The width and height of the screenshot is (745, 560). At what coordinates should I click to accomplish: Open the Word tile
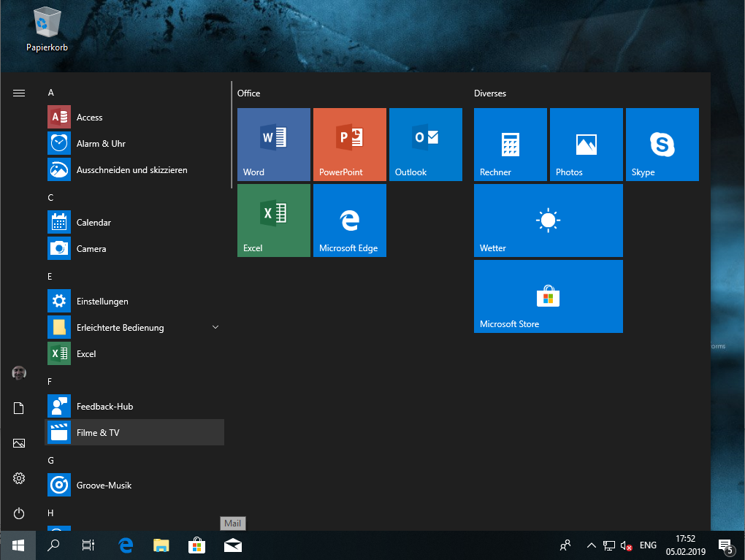pos(274,145)
